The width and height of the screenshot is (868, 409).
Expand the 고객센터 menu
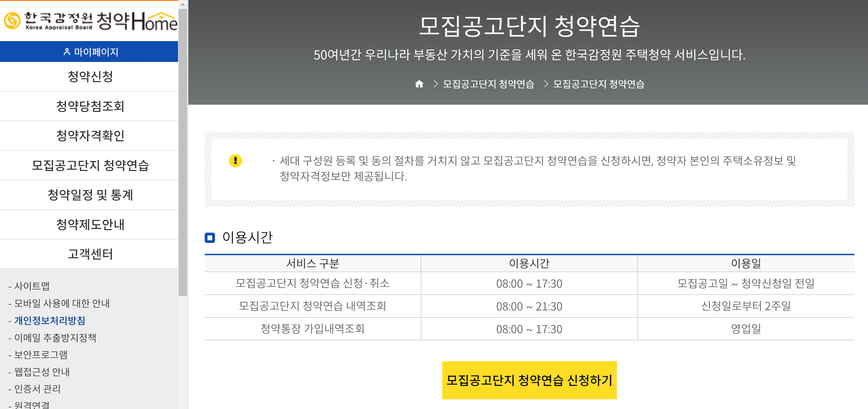click(x=90, y=254)
